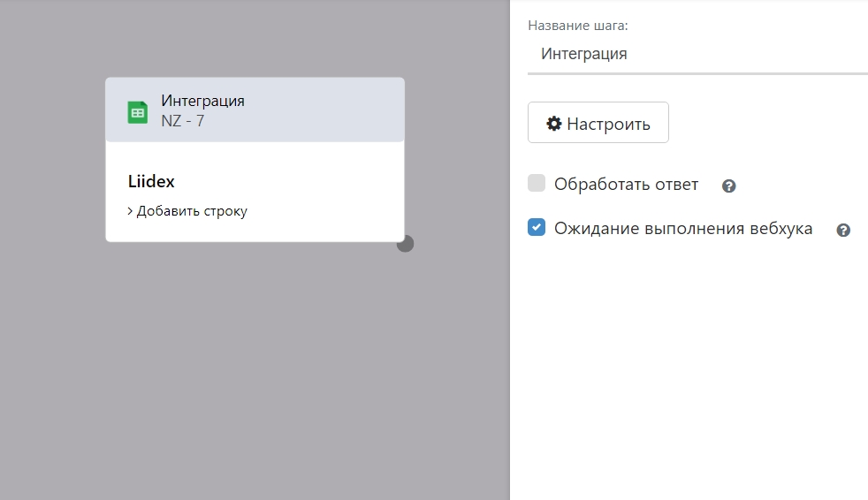Click the green Google Sheets icon on the node
The image size is (868, 500).
tap(137, 112)
